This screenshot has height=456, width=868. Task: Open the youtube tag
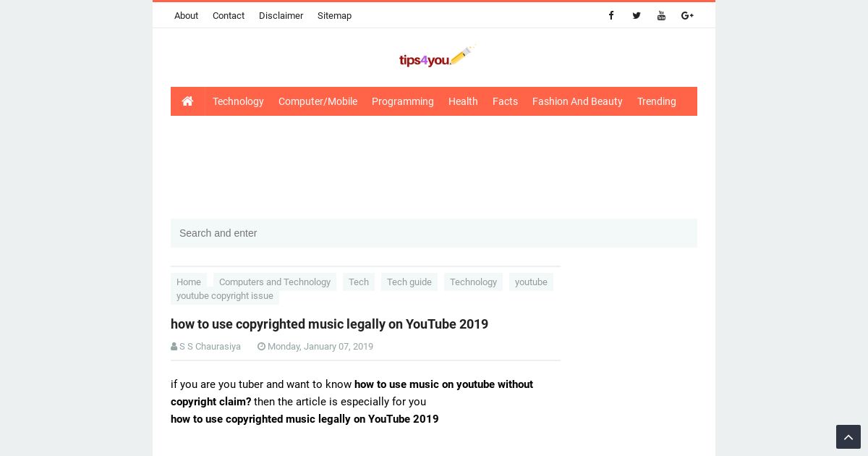point(531,282)
